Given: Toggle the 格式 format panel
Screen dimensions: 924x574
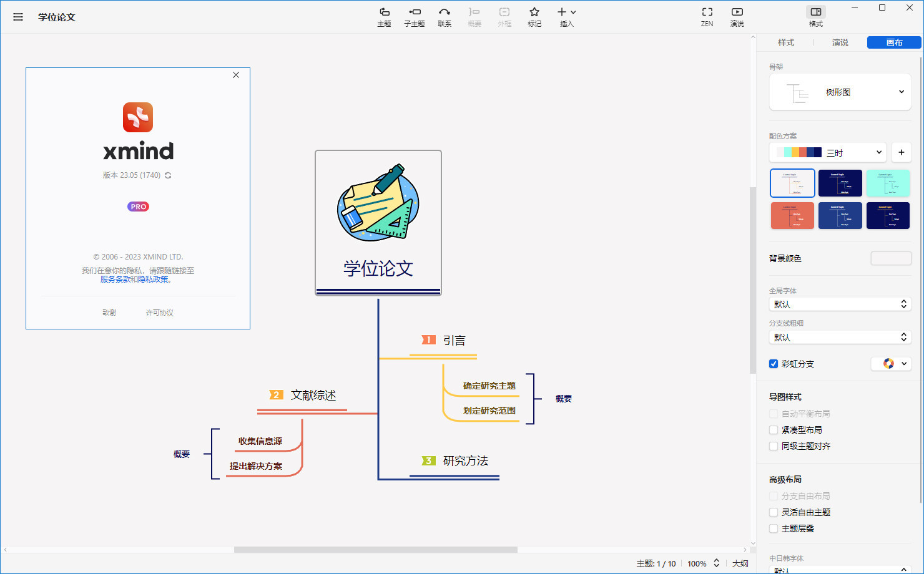Looking at the screenshot, I should [816, 17].
